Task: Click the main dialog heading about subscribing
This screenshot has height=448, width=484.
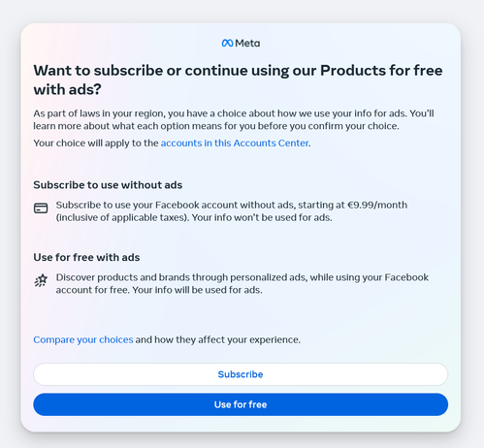Action: tap(238, 80)
